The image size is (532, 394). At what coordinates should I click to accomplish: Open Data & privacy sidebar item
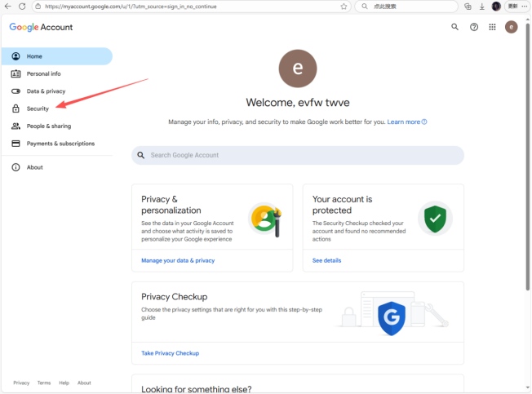46,91
